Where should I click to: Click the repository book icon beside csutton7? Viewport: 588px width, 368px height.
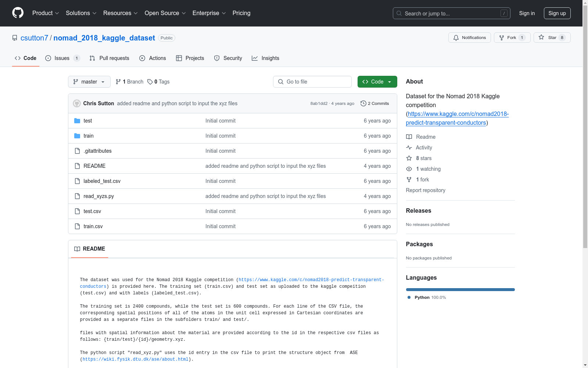15,38
